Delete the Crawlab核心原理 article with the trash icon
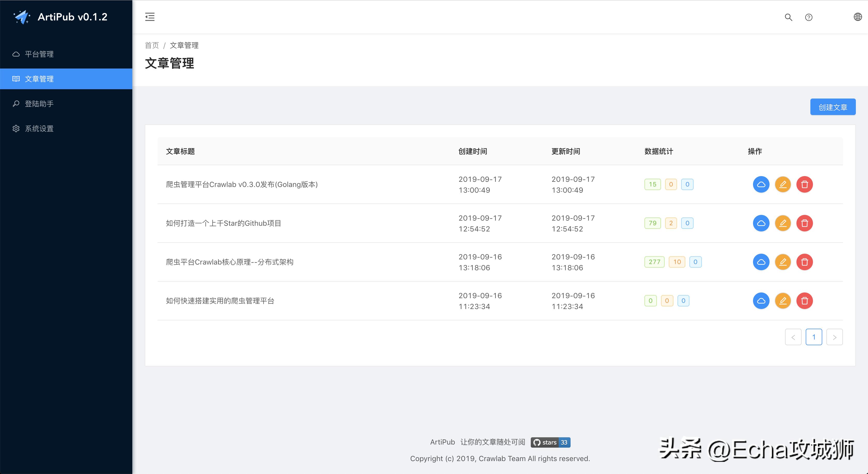868x474 pixels. pos(804,262)
